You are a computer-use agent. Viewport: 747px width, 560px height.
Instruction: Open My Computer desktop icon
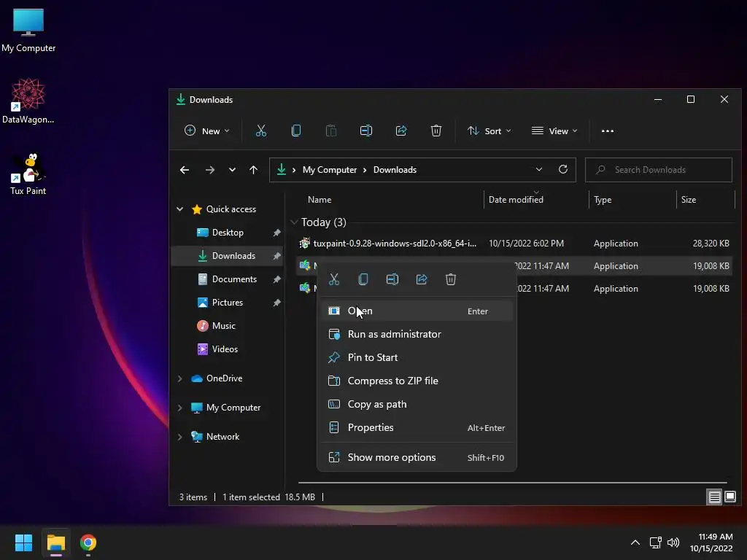pyautogui.click(x=28, y=31)
